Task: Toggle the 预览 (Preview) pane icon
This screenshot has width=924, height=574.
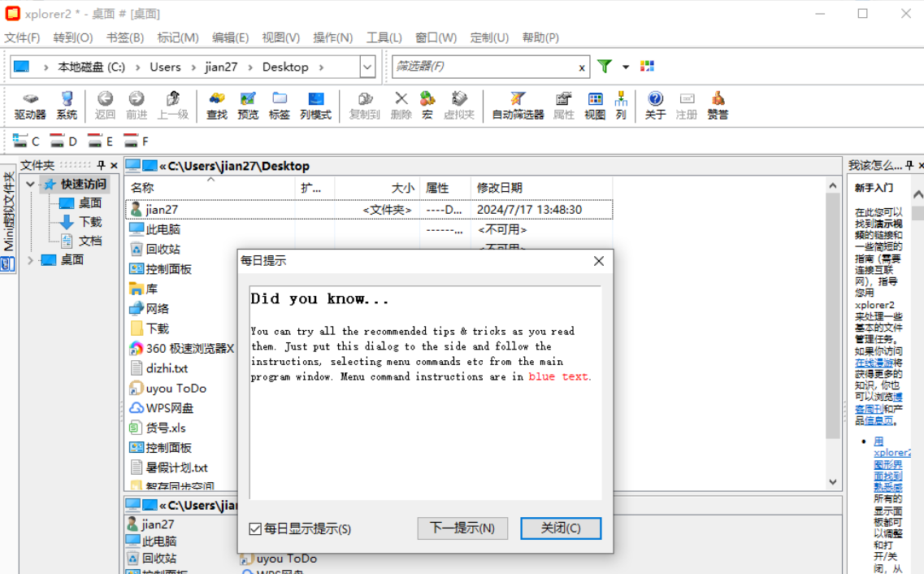Action: [248, 106]
